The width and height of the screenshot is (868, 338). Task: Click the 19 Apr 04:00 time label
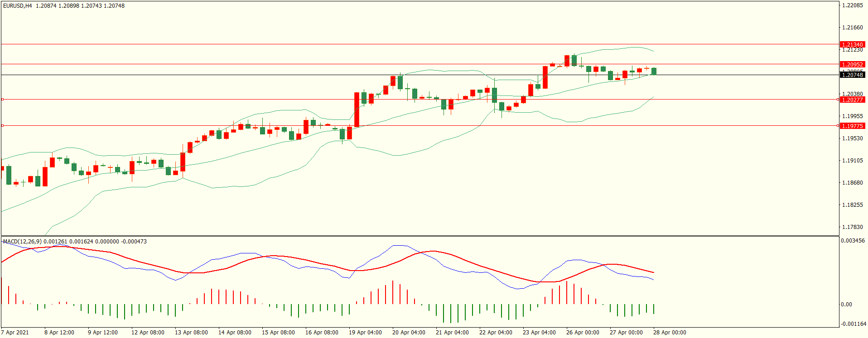point(365,333)
